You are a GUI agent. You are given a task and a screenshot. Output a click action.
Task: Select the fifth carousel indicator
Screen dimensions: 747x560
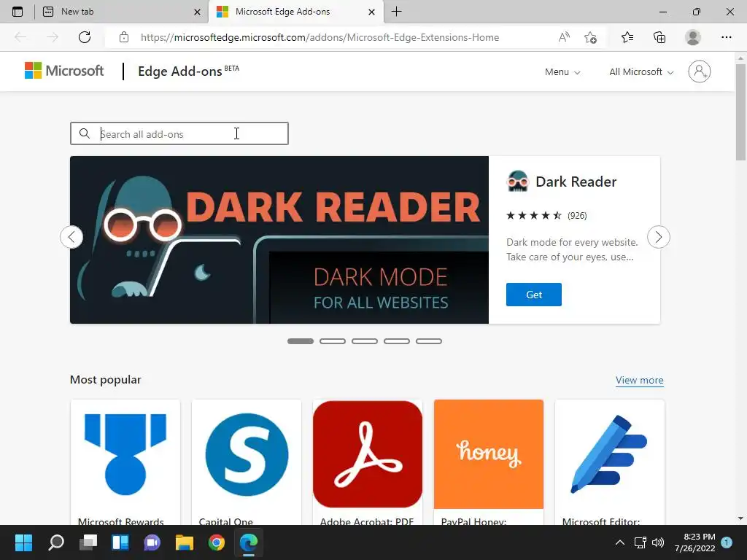429,341
